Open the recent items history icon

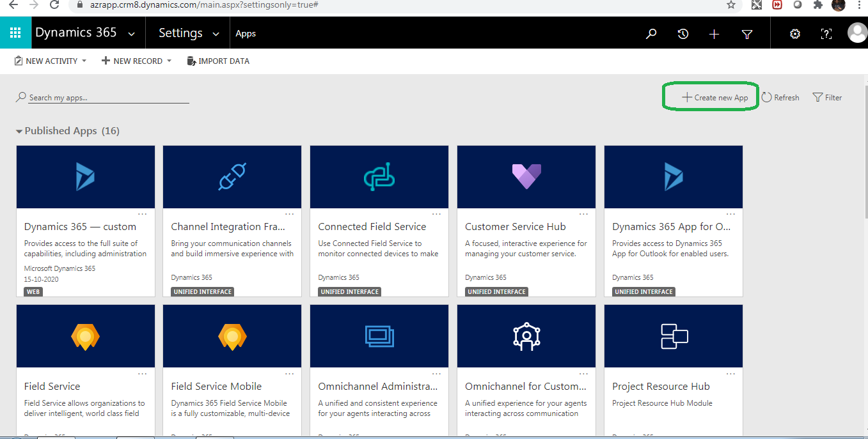[x=683, y=34]
